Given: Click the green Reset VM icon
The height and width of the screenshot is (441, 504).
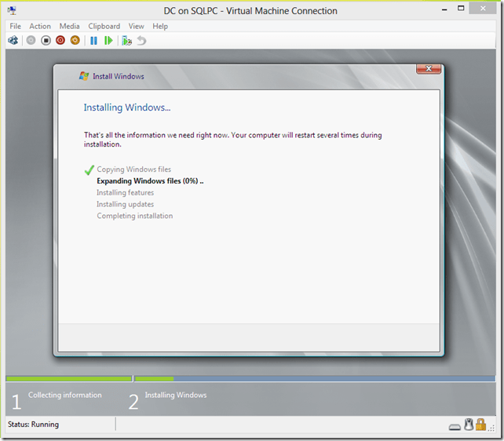Looking at the screenshot, I should coord(108,40).
